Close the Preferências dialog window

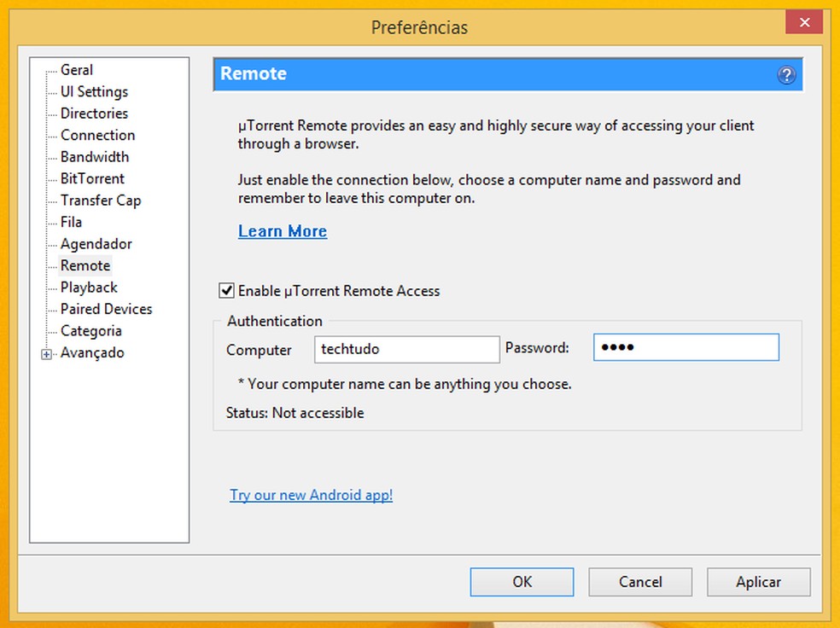click(x=803, y=22)
